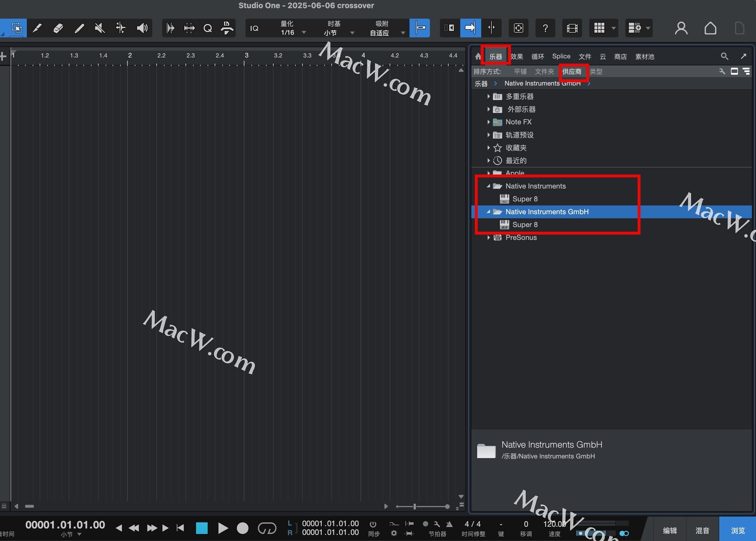This screenshot has height=541, width=756.
Task: Click the 乐器 breadcrumb link
Action: tap(481, 84)
